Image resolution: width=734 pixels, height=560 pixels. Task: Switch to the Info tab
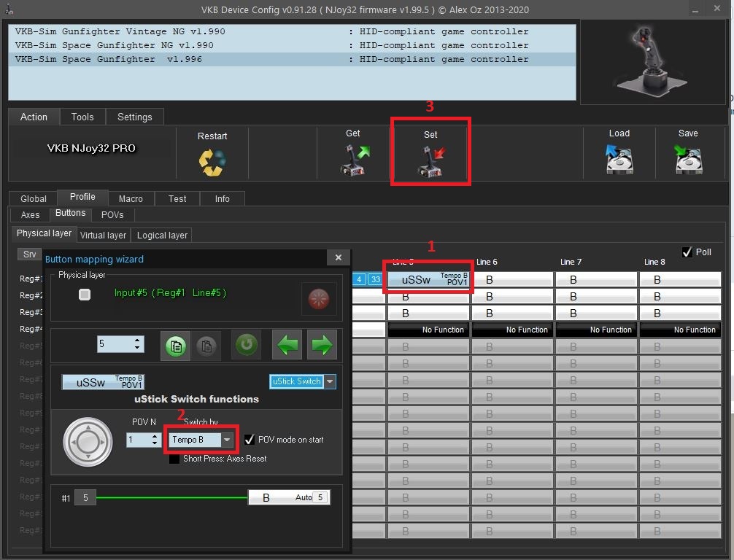223,199
